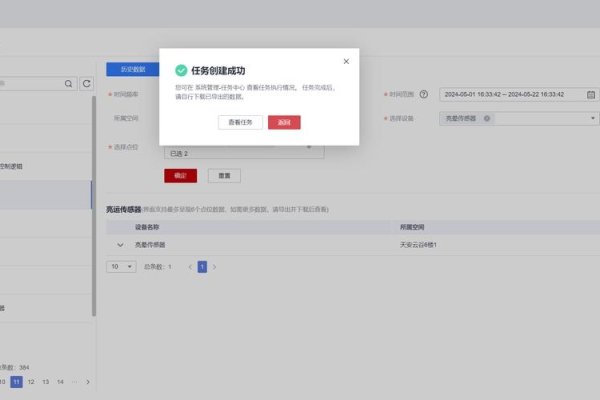This screenshot has width=600, height=400.
Task: Click the 查看任务 button in dialog
Action: [x=240, y=122]
